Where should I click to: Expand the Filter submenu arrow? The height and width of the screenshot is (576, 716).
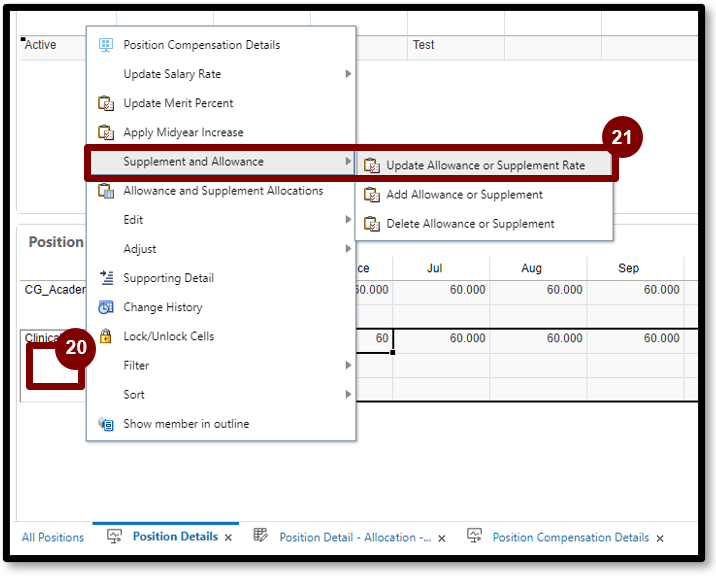coord(348,366)
